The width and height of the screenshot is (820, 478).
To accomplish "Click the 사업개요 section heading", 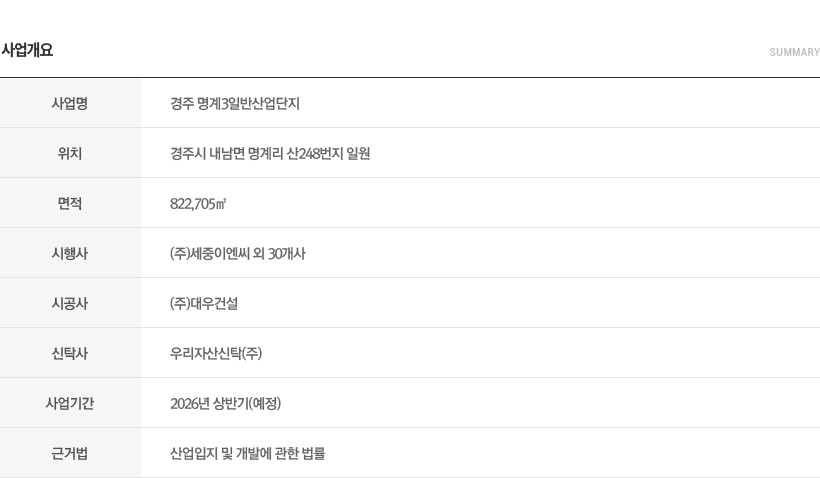I will pos(27,50).
